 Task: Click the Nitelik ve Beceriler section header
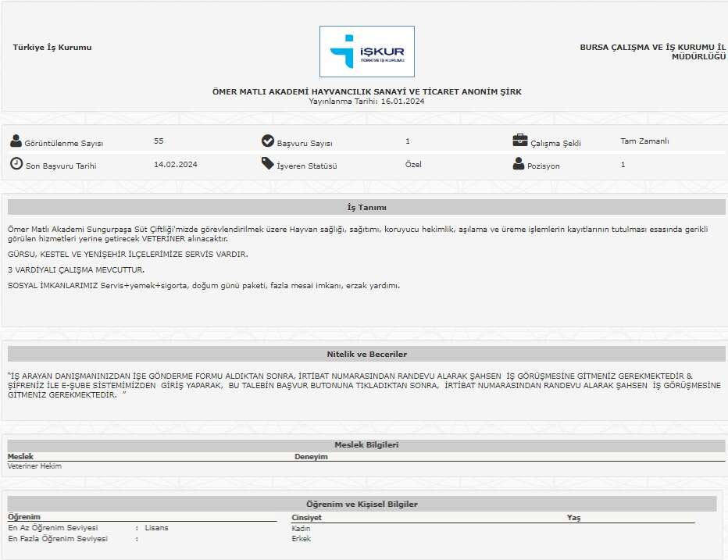[x=366, y=355]
